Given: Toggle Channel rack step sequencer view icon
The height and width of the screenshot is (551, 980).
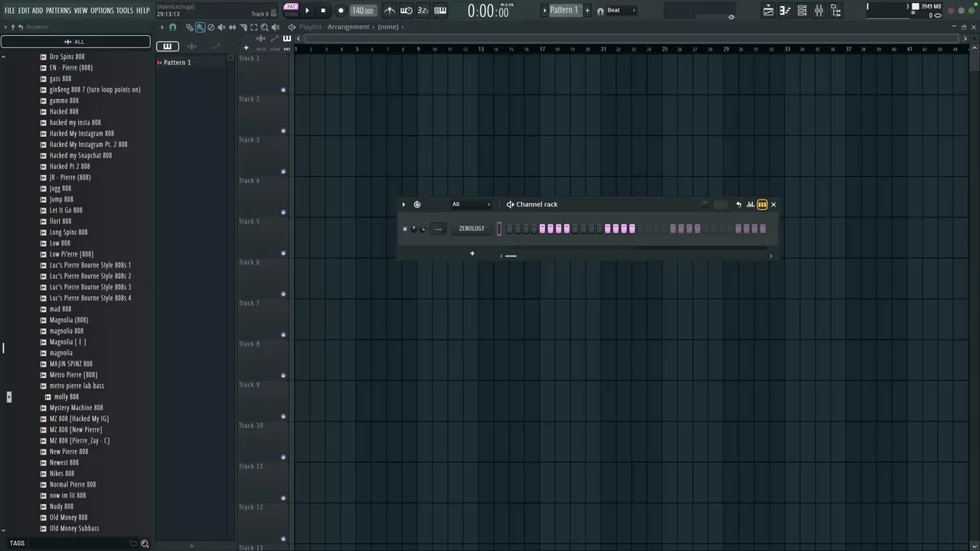Looking at the screenshot, I should tap(762, 204).
